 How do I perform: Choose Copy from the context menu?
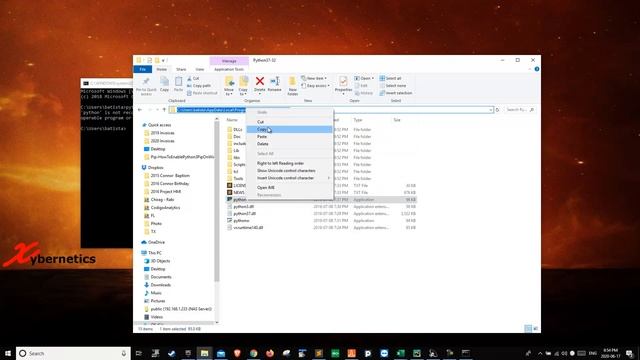click(289, 129)
